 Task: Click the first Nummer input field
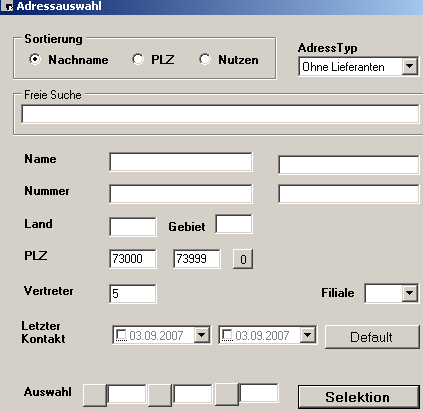181,194
